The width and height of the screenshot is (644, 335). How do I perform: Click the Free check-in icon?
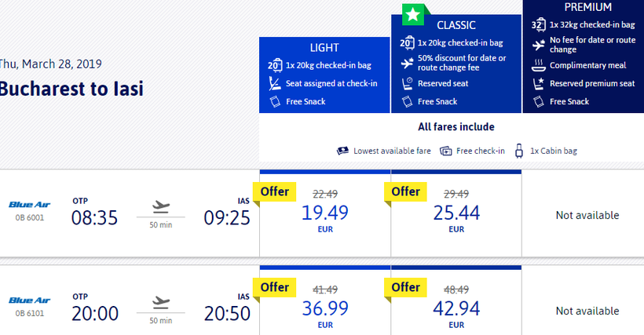click(445, 151)
